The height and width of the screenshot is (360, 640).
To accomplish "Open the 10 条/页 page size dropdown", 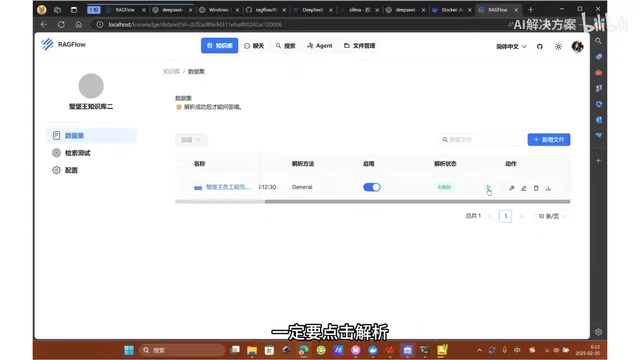I will (551, 216).
